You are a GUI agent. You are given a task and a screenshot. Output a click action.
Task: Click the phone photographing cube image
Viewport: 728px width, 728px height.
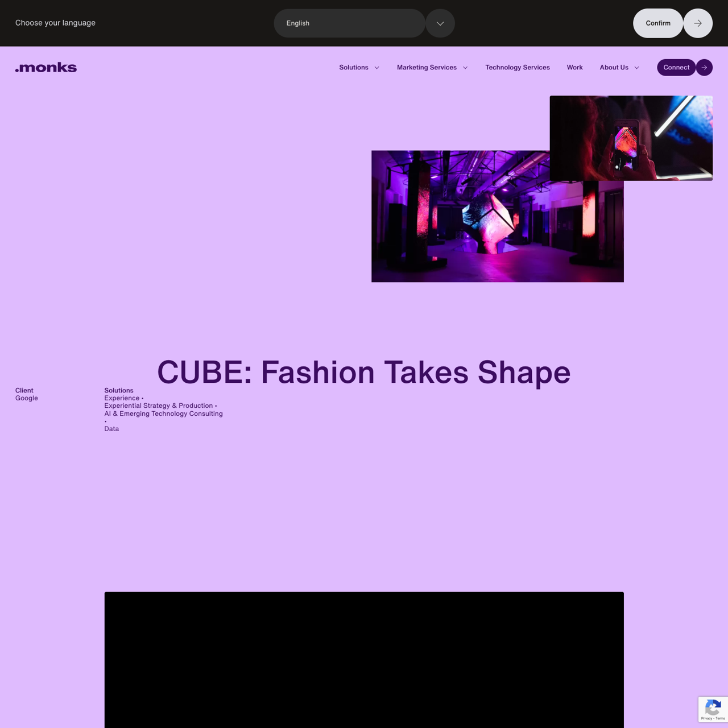click(x=631, y=138)
